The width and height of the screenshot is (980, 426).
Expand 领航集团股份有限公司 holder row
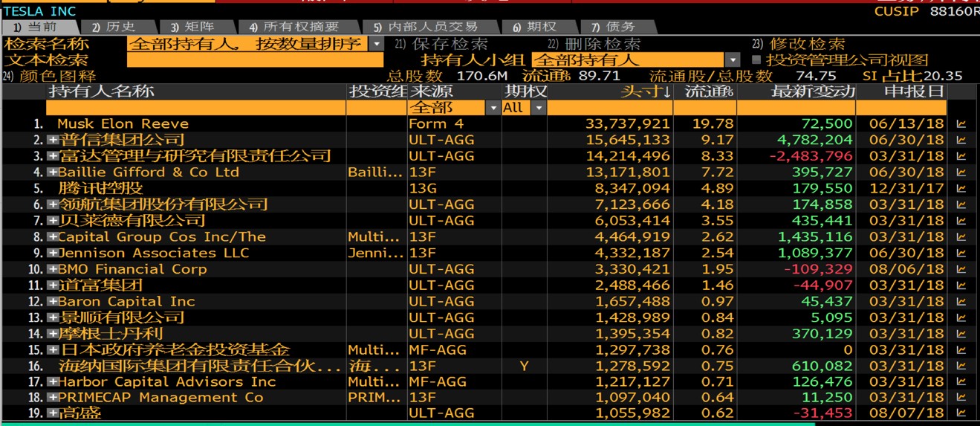[x=53, y=204]
